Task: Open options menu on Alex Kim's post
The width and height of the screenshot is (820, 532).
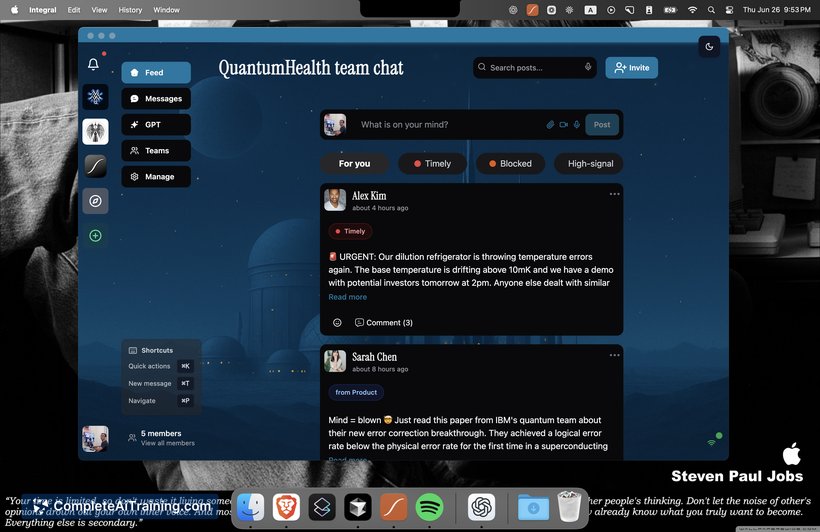Action: 614,194
